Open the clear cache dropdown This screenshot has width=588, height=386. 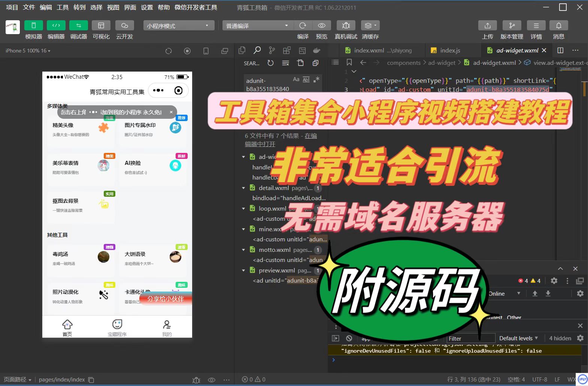pyautogui.click(x=370, y=25)
